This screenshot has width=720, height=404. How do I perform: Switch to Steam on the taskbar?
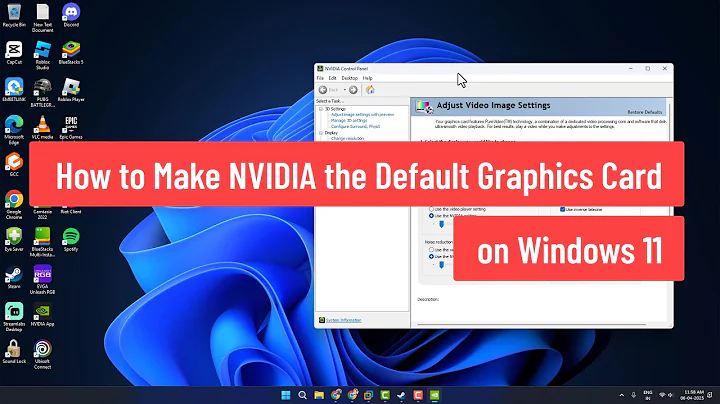pyautogui.click(x=401, y=395)
